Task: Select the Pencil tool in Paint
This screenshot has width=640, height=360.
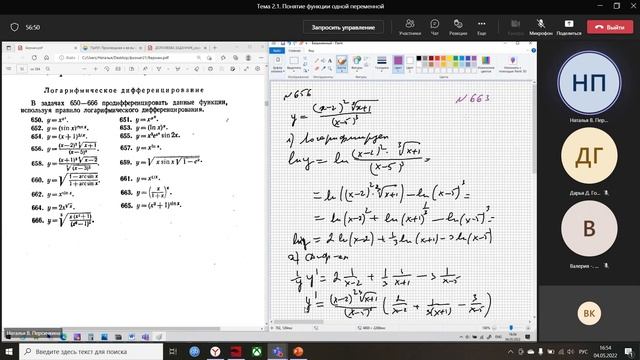Action: [316, 60]
